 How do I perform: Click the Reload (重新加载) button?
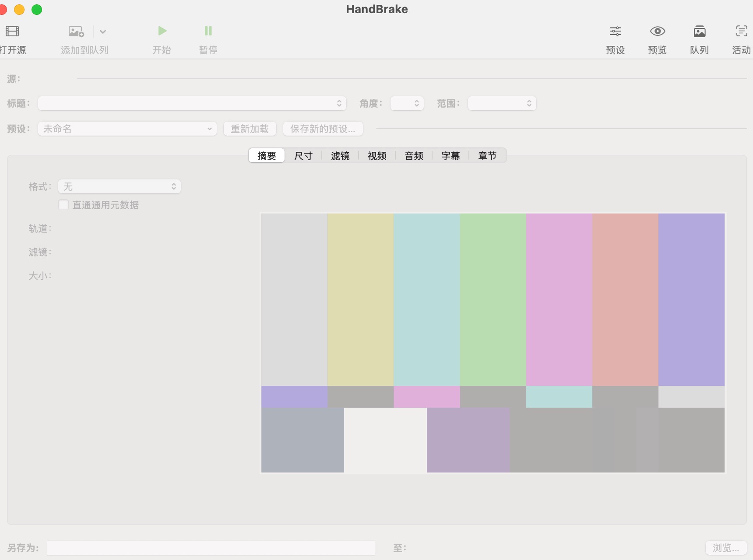pos(250,129)
